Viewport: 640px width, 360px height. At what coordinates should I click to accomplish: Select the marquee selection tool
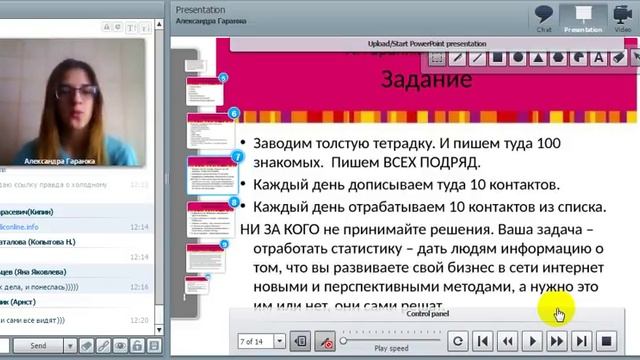(x=437, y=58)
